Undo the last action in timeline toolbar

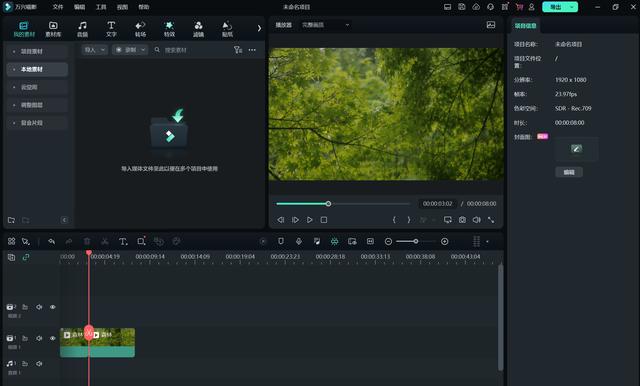coord(51,242)
